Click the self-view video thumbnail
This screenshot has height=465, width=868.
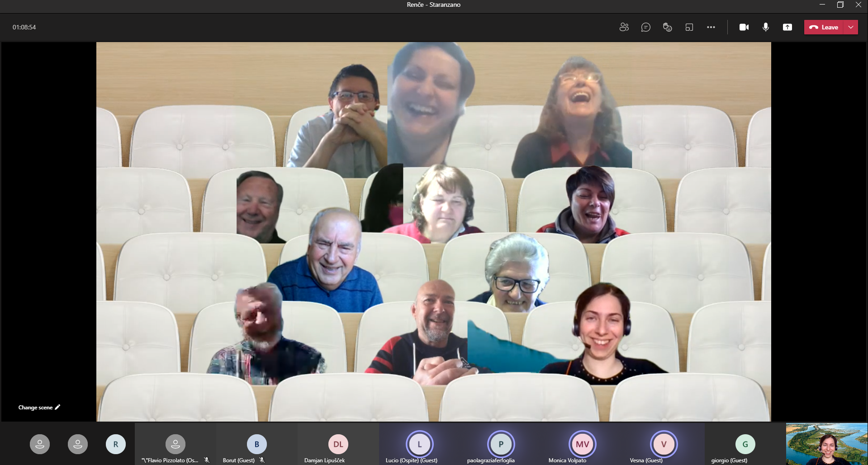[x=826, y=444]
